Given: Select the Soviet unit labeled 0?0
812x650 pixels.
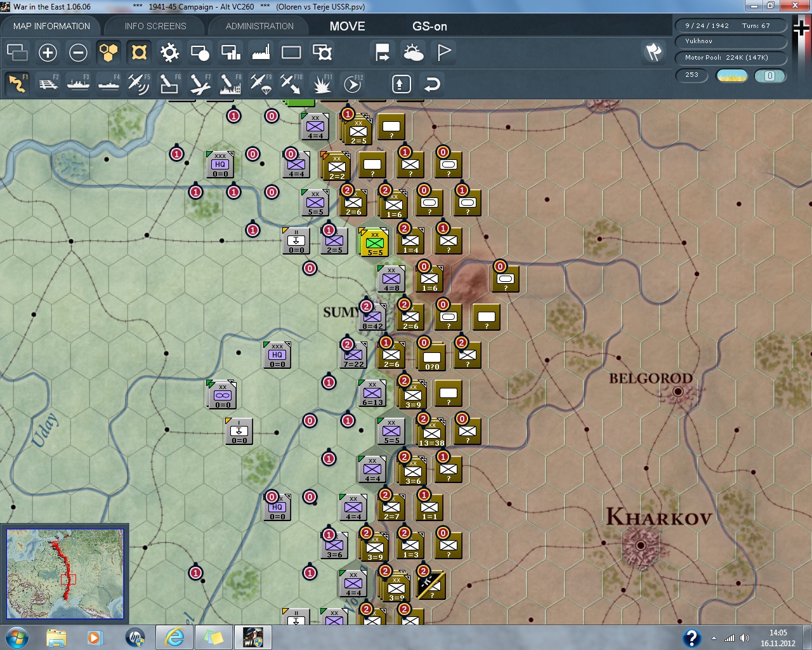Looking at the screenshot, I should pos(431,357).
